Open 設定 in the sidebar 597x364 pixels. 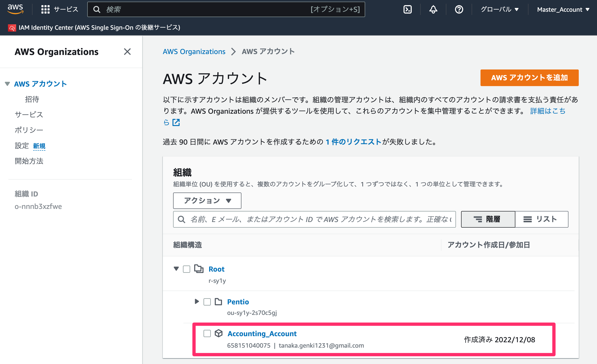(x=22, y=146)
